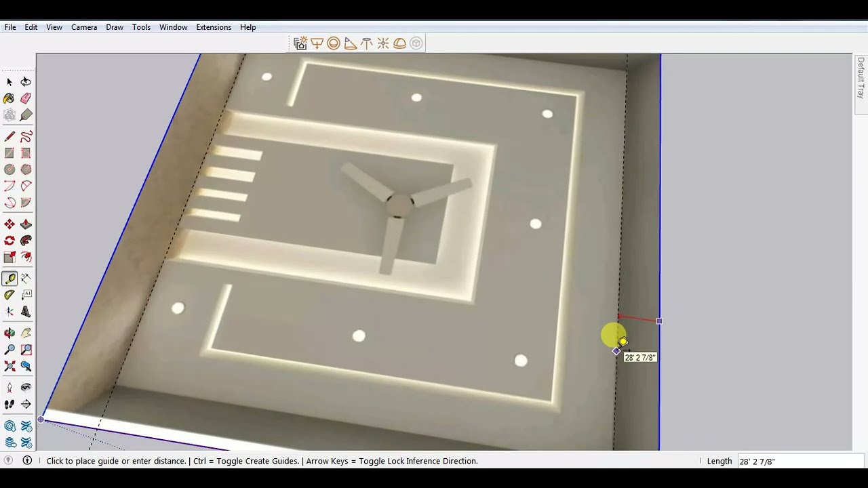
Task: Select the Dimension tool
Action: pos(26,279)
